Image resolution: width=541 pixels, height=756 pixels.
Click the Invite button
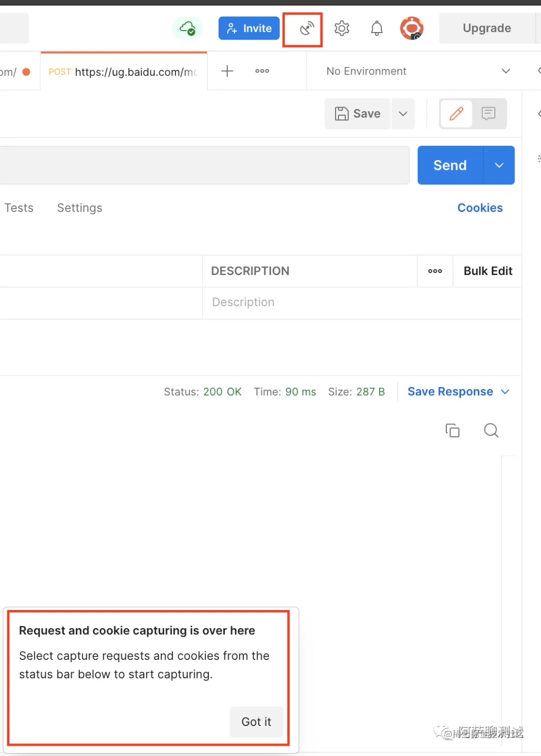coord(249,29)
